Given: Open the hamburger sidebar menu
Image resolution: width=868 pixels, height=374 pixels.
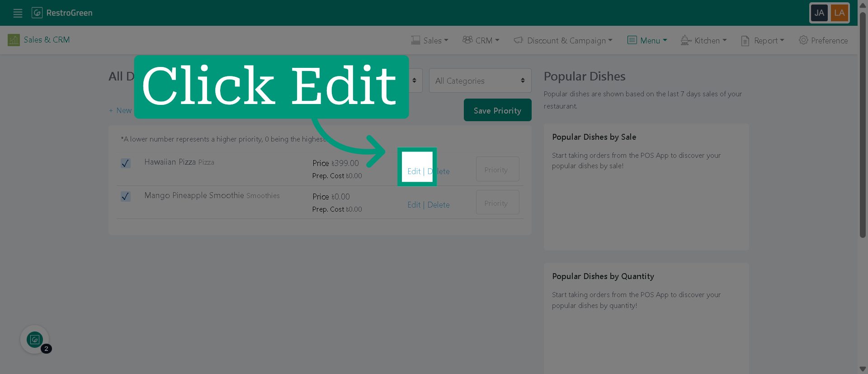Looking at the screenshot, I should [x=18, y=13].
